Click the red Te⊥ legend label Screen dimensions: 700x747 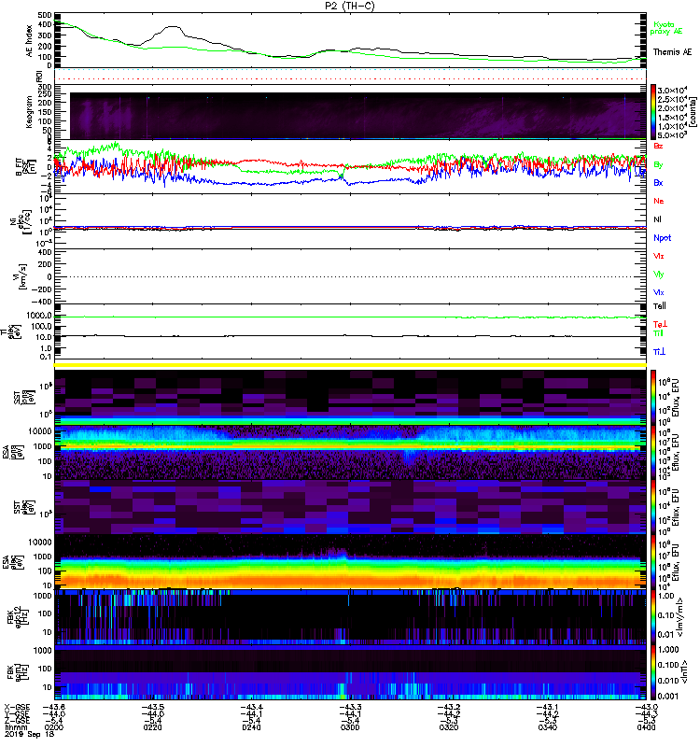660,324
